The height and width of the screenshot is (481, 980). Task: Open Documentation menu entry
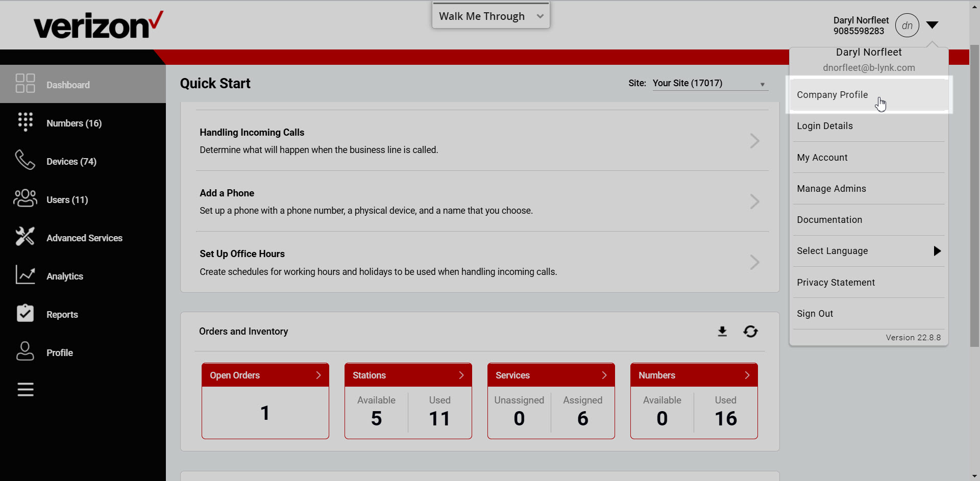(869, 220)
